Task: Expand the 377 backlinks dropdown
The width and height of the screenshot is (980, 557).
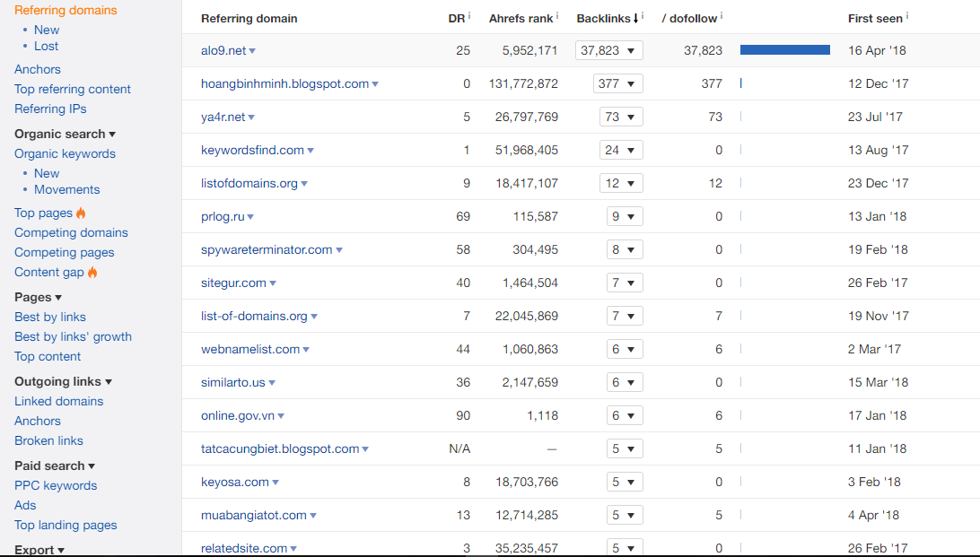Action: click(x=618, y=83)
